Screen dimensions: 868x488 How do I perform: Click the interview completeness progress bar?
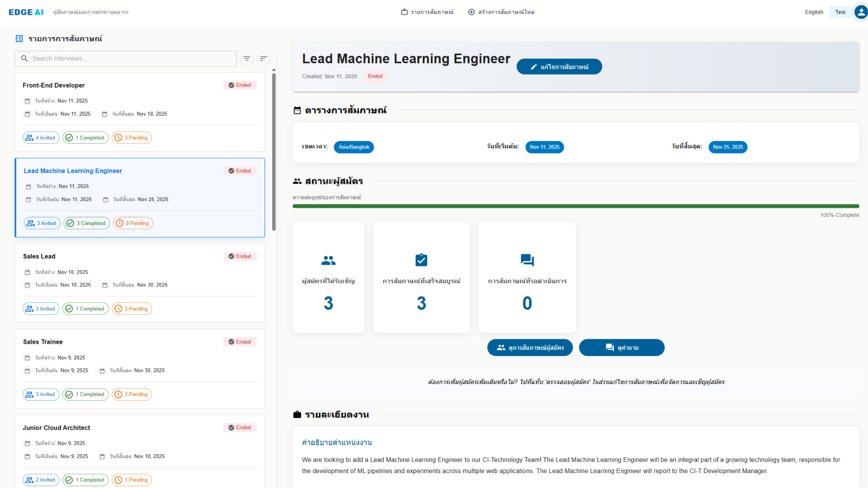click(x=576, y=206)
